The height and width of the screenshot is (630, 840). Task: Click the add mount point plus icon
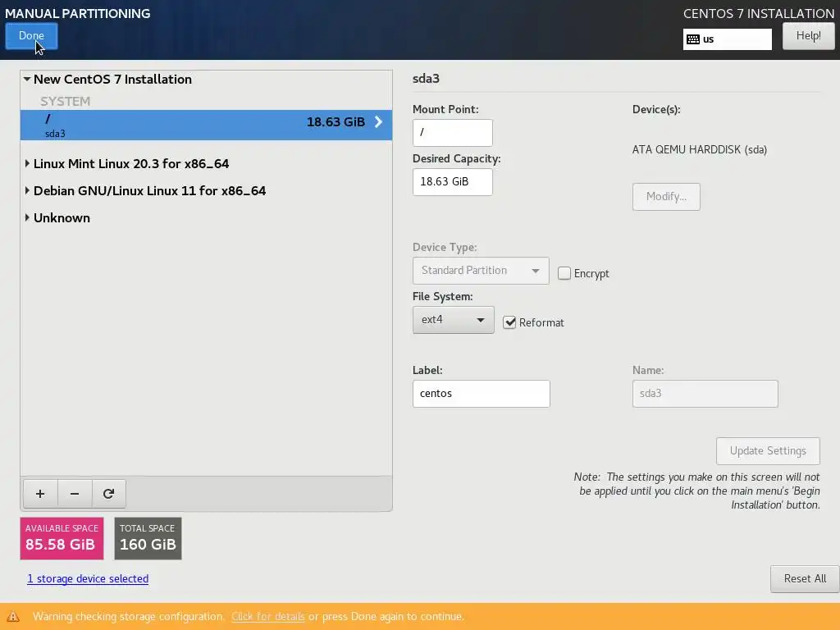pos(40,493)
